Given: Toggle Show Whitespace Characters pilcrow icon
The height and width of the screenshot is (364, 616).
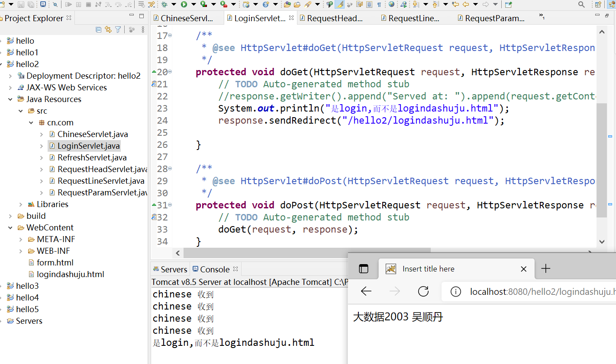Looking at the screenshot, I should (x=379, y=4).
